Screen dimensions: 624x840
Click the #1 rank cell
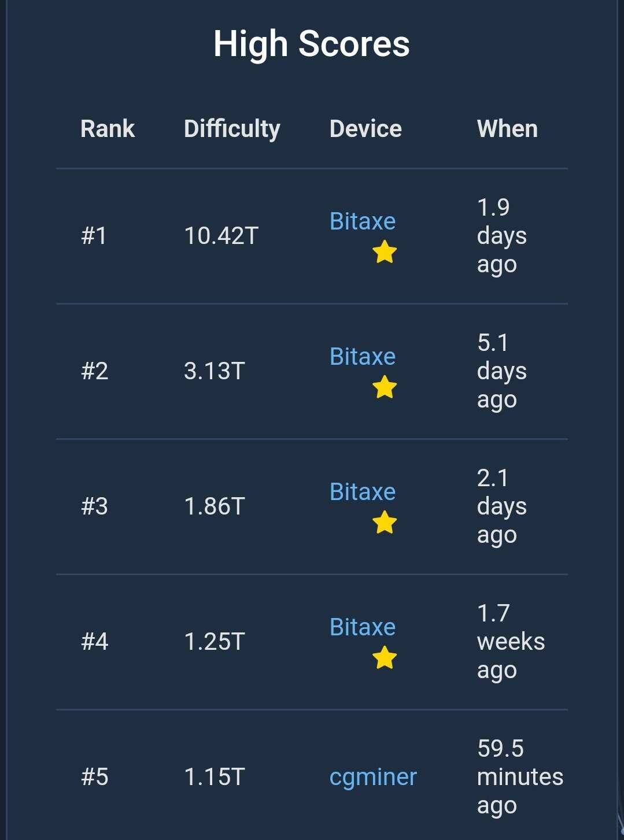(94, 236)
